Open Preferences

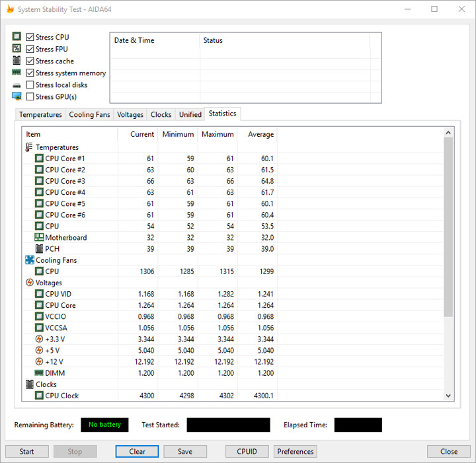[295, 452]
